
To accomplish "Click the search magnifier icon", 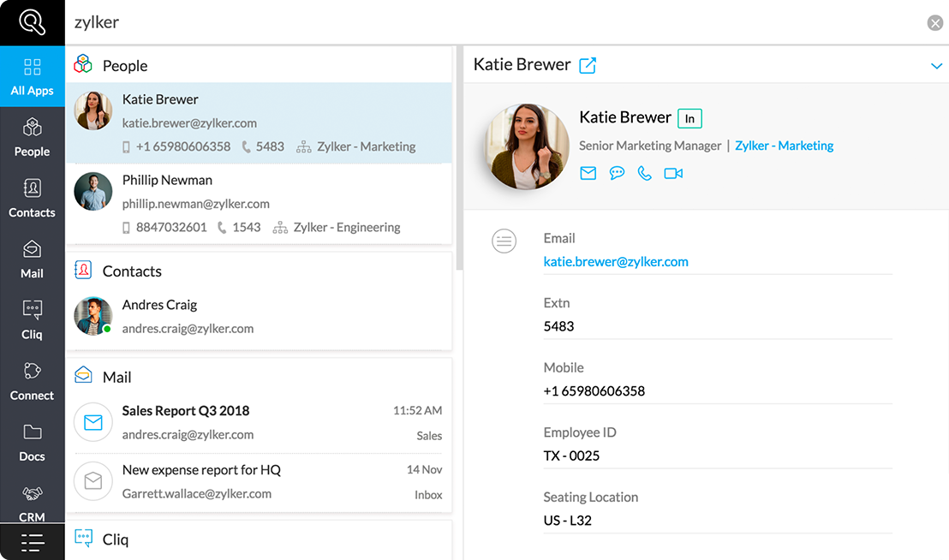I will [x=32, y=22].
